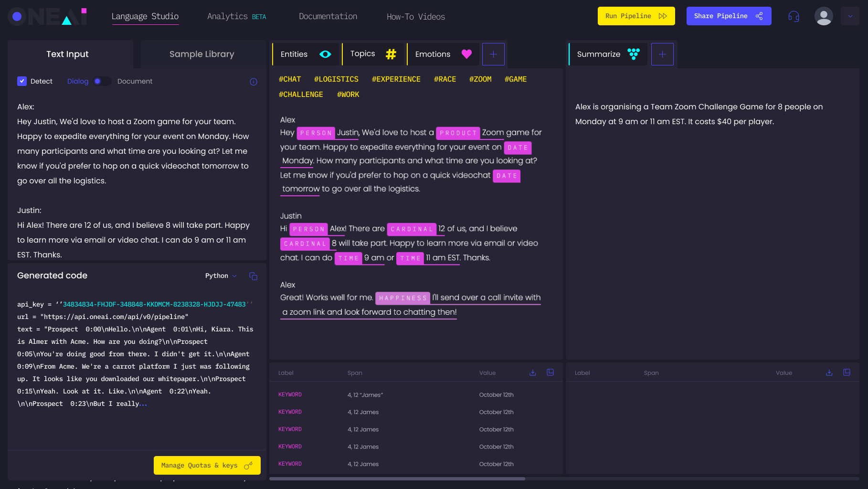This screenshot has height=489, width=868.
Task: Toggle the Dialog/Document switch
Action: tap(102, 81)
